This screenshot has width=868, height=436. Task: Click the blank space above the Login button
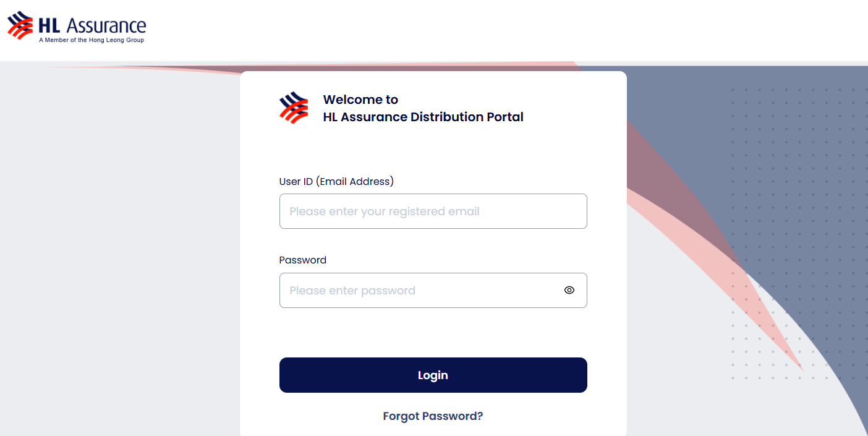(433, 333)
